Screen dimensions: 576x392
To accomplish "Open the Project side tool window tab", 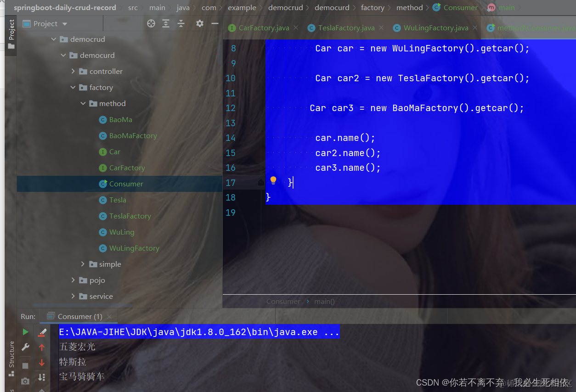I will tap(11, 34).
